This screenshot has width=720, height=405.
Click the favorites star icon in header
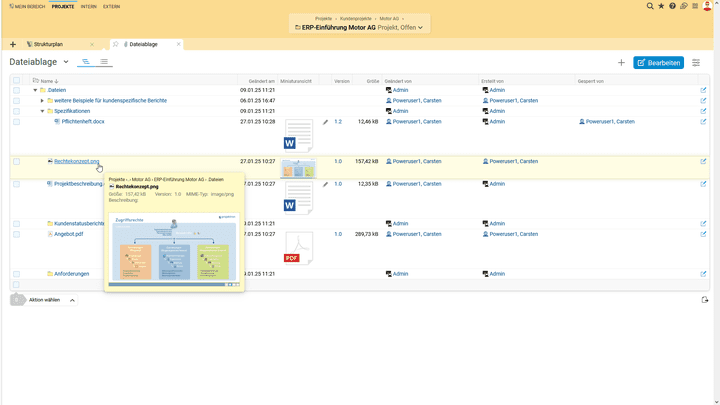tap(661, 6)
